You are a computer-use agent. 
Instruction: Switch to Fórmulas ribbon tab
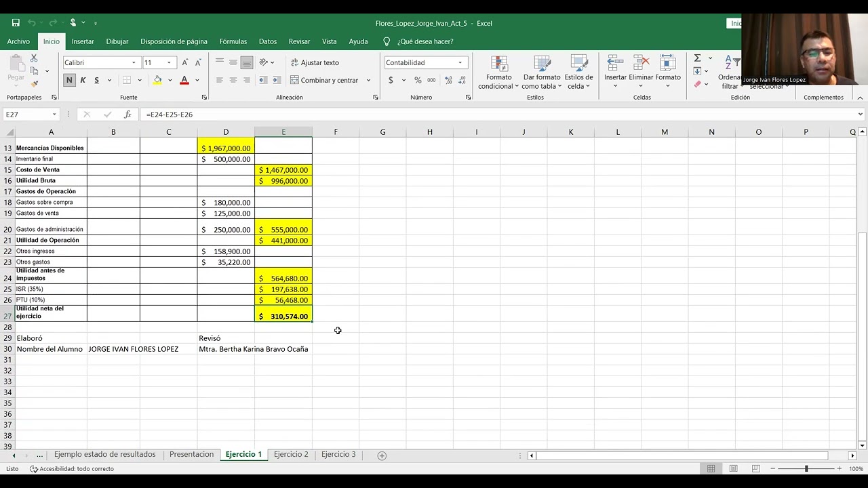pos(233,41)
